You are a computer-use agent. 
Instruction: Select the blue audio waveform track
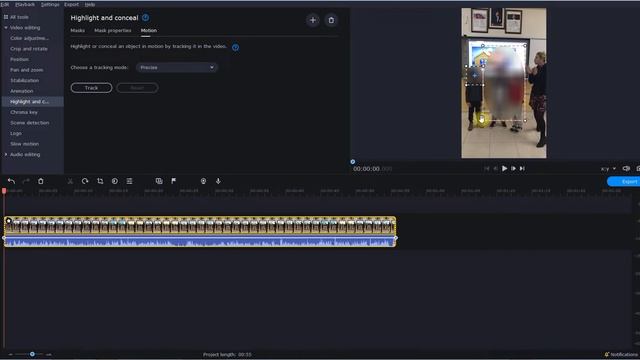pos(200,242)
